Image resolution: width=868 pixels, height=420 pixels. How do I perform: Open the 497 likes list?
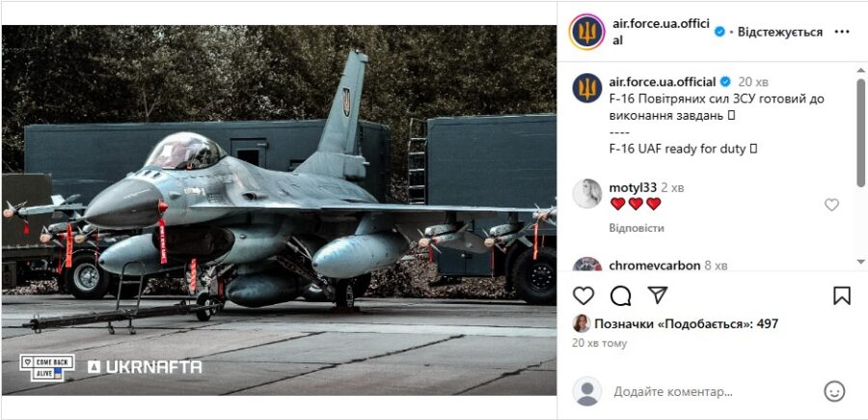point(687,323)
